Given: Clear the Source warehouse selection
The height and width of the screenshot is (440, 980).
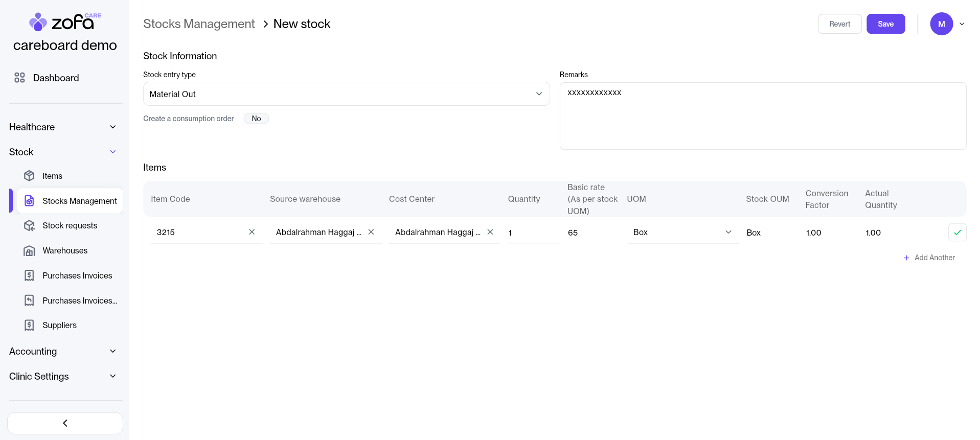Looking at the screenshot, I should click(371, 232).
